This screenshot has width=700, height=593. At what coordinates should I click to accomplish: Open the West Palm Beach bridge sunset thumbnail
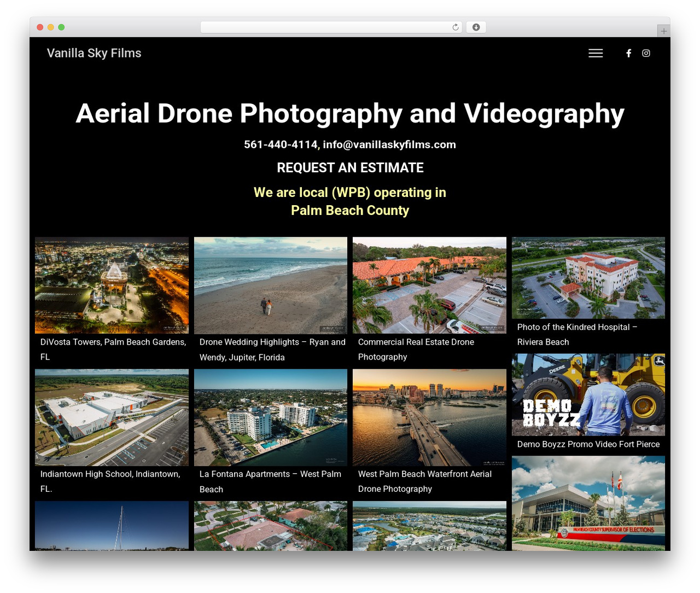pos(429,417)
